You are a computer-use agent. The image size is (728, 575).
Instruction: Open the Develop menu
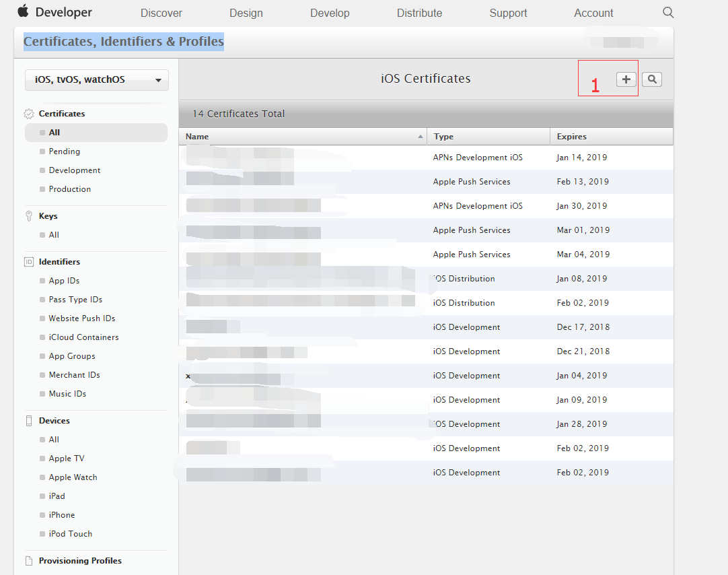[330, 13]
